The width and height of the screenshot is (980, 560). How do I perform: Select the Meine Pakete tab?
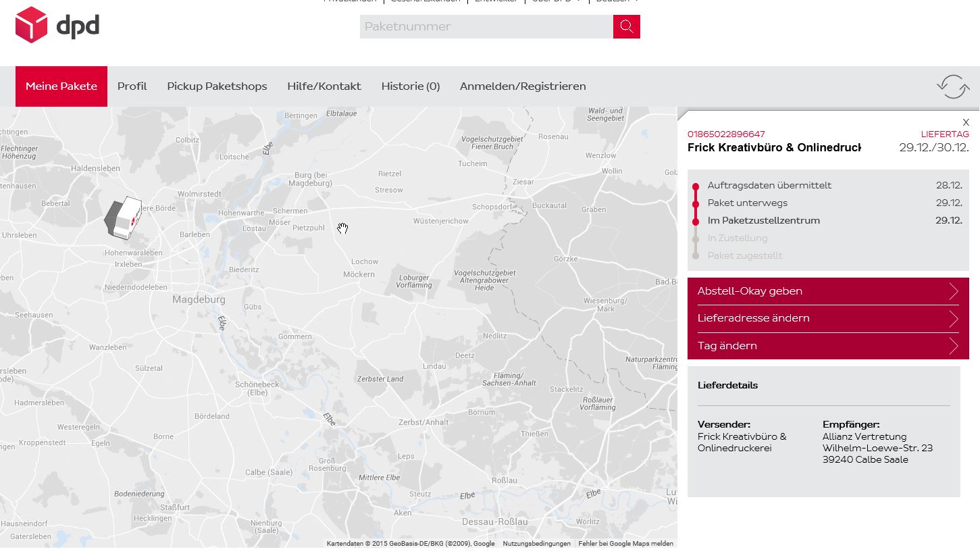click(x=61, y=86)
